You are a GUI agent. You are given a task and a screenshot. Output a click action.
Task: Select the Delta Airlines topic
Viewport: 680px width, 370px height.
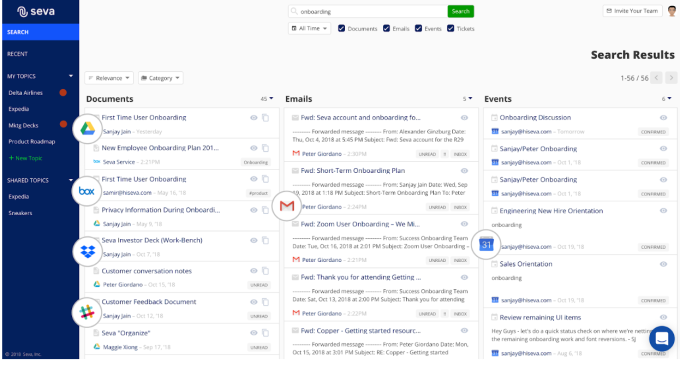26,93
